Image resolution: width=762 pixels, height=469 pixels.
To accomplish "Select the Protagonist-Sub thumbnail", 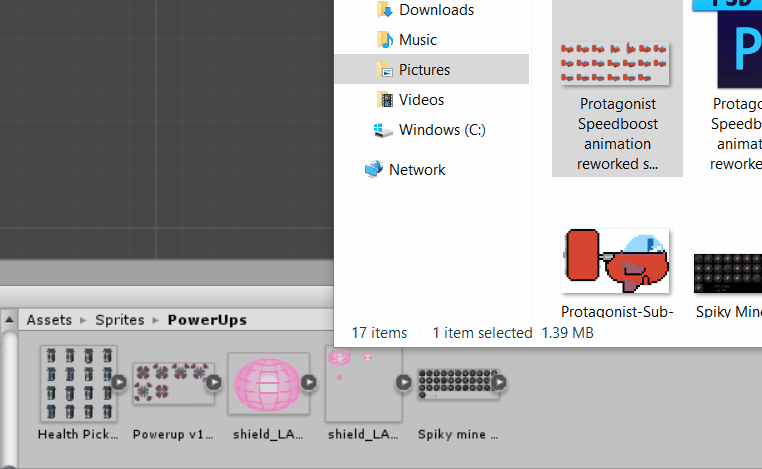I will (x=615, y=261).
